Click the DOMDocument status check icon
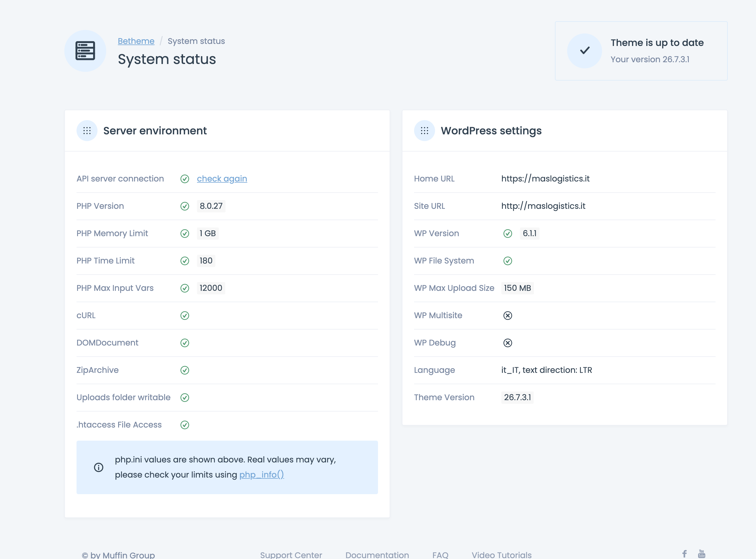This screenshot has height=559, width=756. coord(184,343)
